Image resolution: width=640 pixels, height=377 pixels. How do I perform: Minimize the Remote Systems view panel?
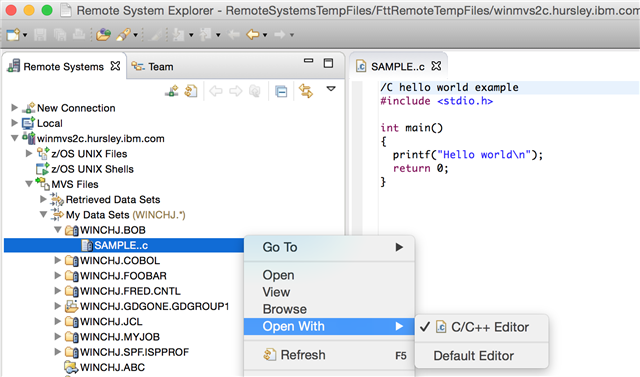309,61
